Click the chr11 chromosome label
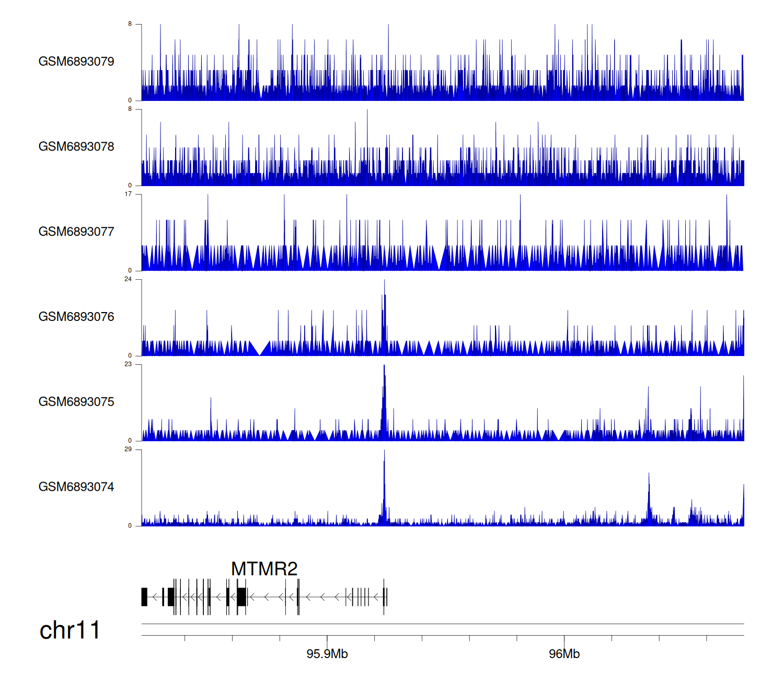The width and height of the screenshot is (784, 690). tap(70, 630)
